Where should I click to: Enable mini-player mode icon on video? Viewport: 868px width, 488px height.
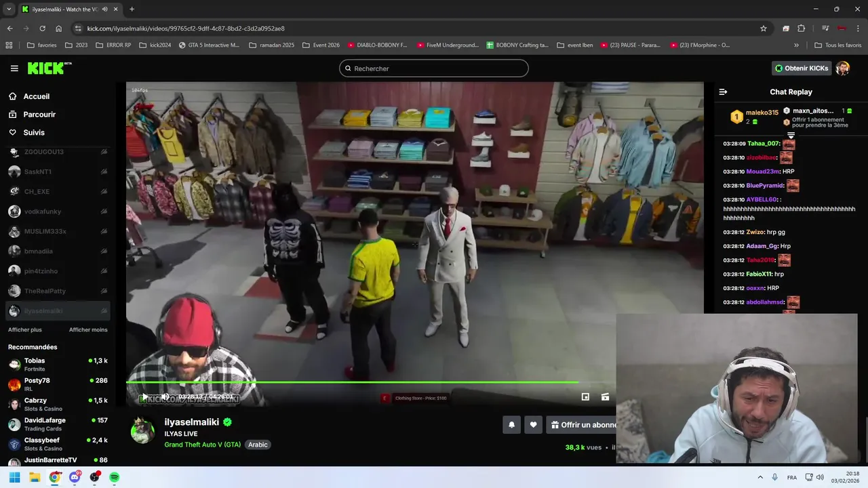585,397
